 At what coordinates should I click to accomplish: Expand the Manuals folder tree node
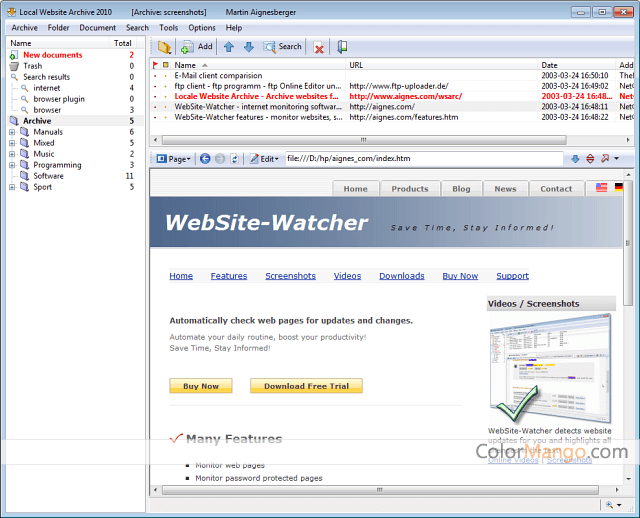click(12, 132)
